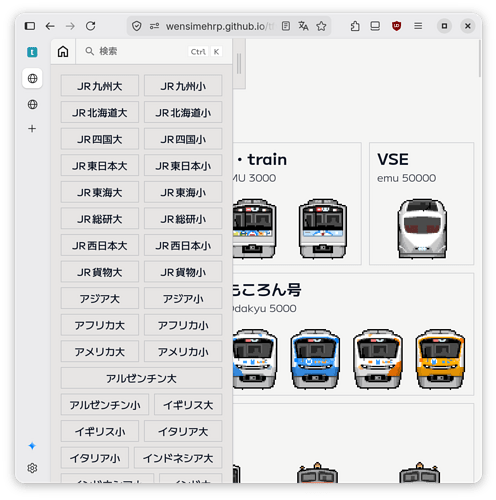The height and width of the screenshot is (500, 496).
Task: Click the home icon in page menu
Action: [x=63, y=52]
